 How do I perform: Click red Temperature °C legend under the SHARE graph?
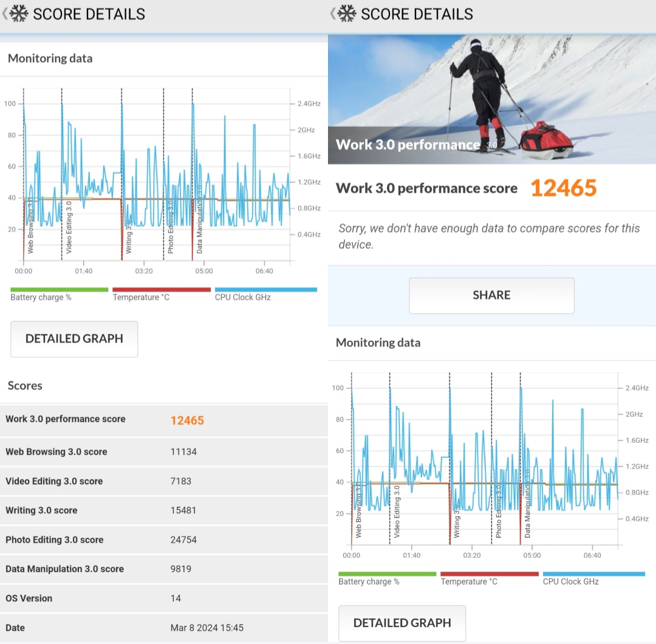pos(489,578)
